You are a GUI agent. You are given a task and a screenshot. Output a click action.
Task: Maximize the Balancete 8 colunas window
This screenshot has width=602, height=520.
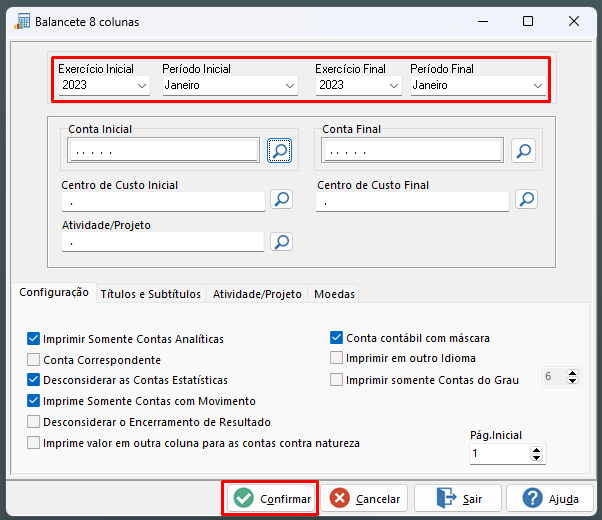(528, 22)
